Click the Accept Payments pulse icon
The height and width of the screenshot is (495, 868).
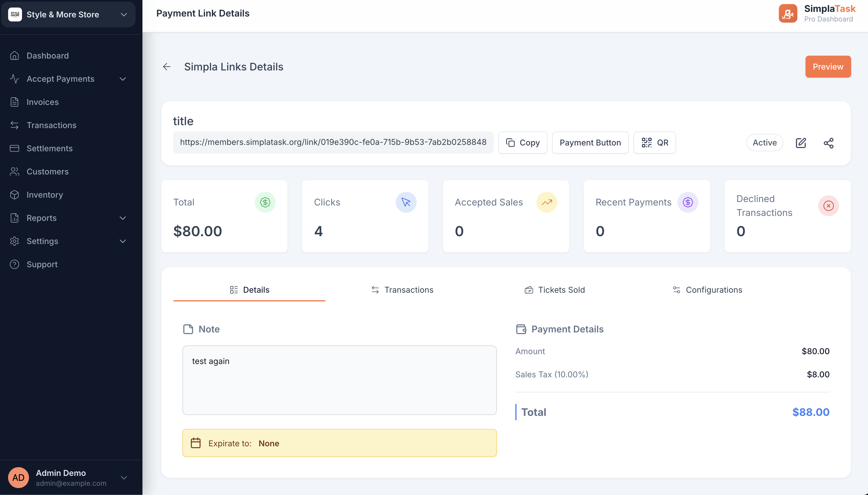point(14,79)
